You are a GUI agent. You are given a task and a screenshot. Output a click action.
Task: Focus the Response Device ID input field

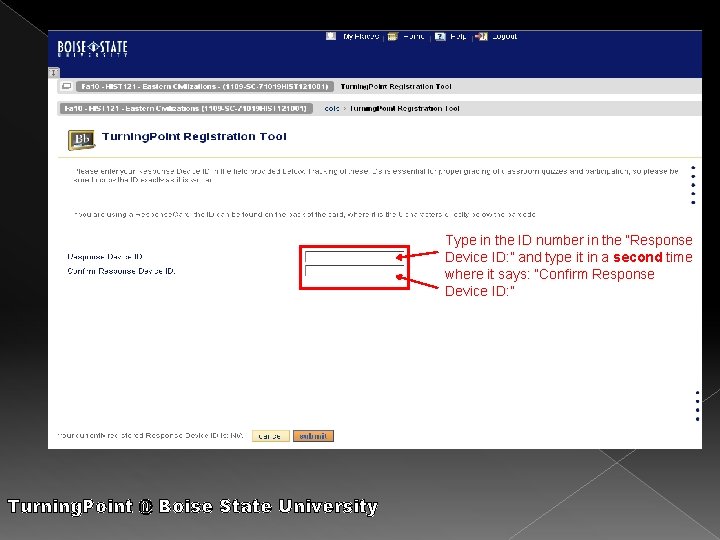pyautogui.click(x=354, y=257)
